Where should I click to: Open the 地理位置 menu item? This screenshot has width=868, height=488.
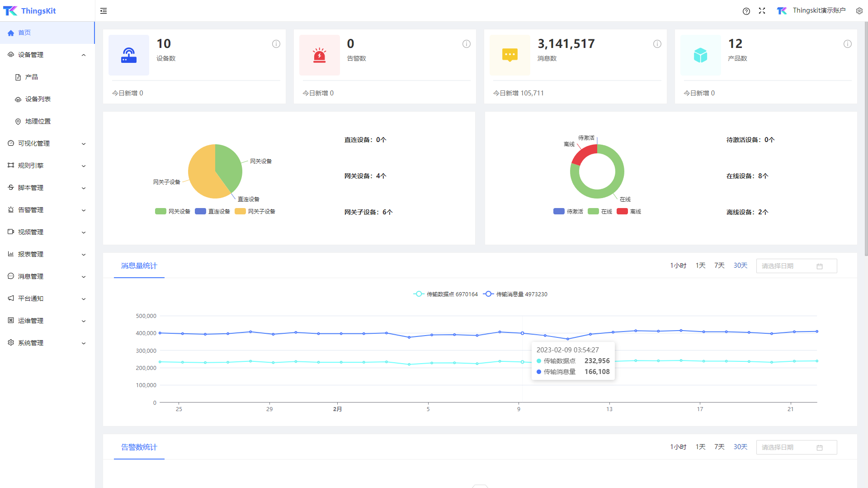pos(47,121)
